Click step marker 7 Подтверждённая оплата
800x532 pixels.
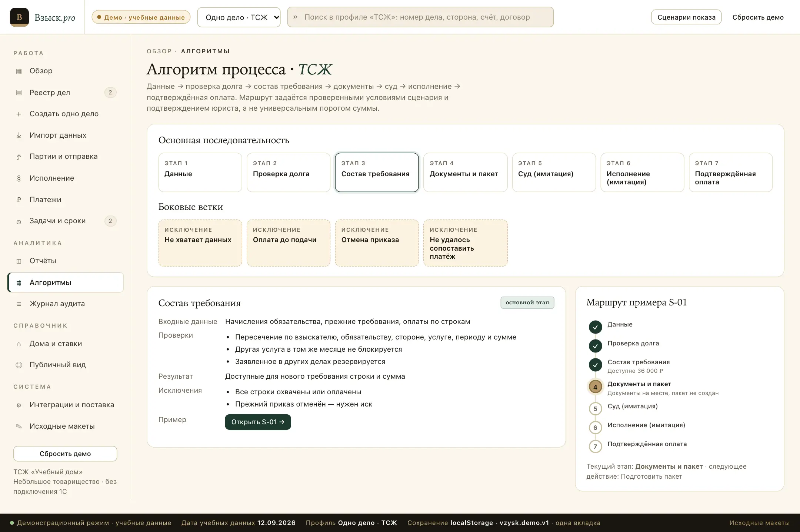tap(595, 446)
